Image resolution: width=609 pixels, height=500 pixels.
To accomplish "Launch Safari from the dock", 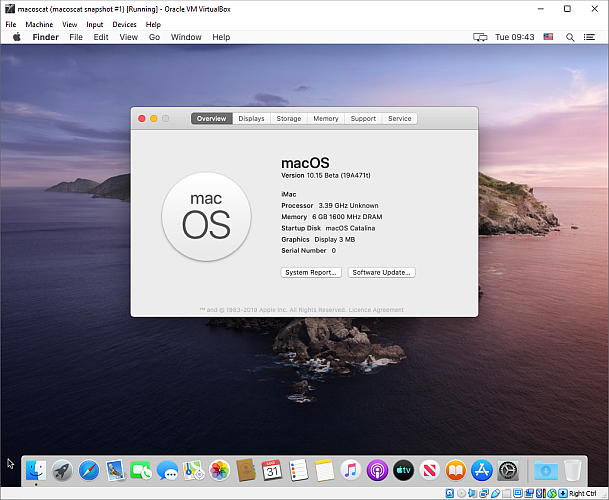I will click(x=88, y=469).
